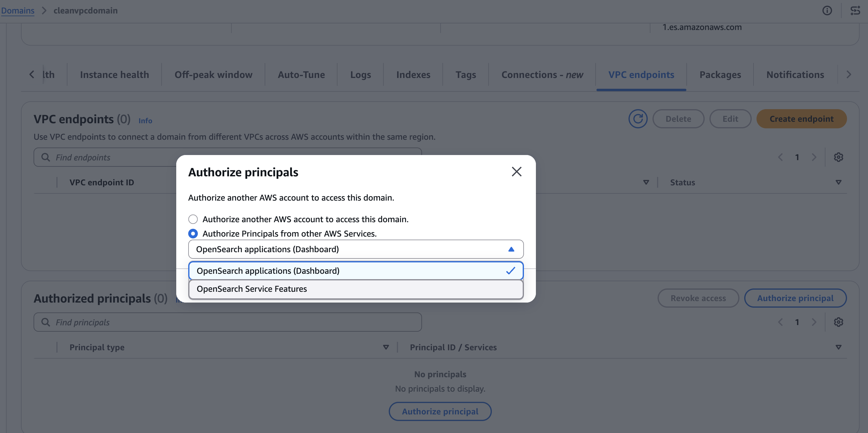Go to the Tags tab
The image size is (868, 433).
(x=466, y=75)
